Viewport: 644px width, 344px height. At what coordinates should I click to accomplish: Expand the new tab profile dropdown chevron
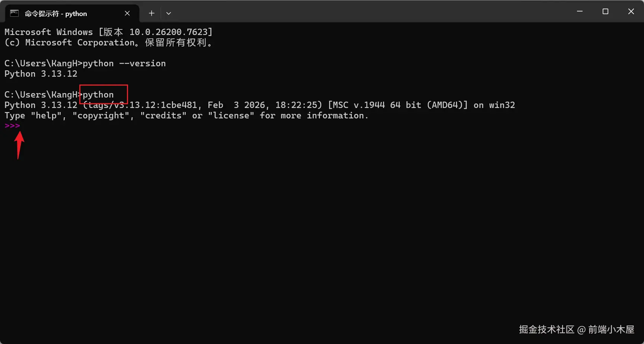point(169,13)
